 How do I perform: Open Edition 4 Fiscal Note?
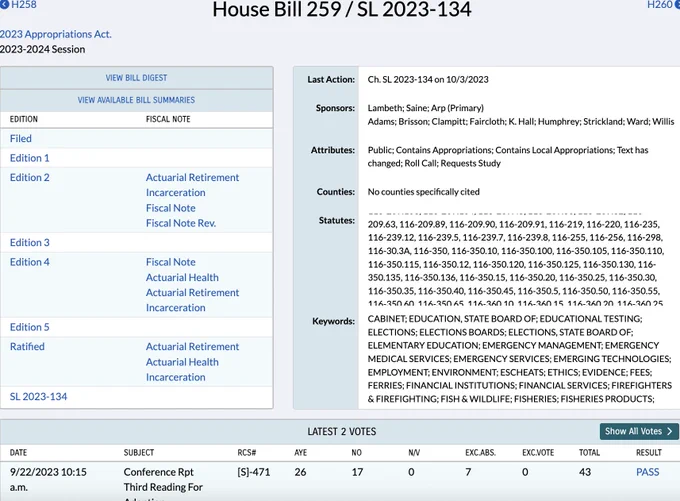click(170, 262)
